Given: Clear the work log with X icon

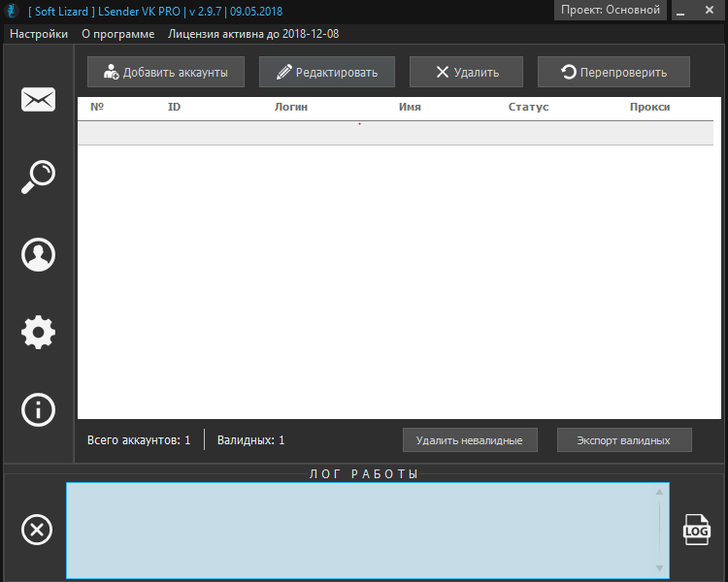Looking at the screenshot, I should (37, 530).
